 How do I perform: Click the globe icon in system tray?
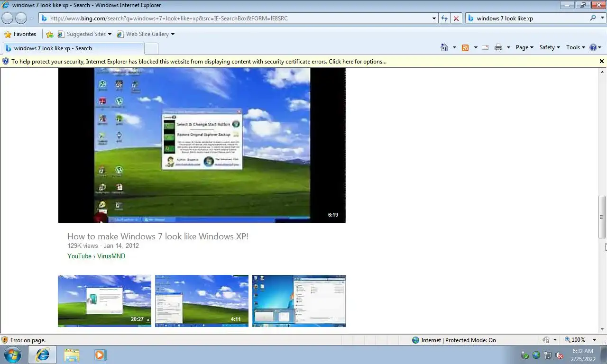[536, 355]
